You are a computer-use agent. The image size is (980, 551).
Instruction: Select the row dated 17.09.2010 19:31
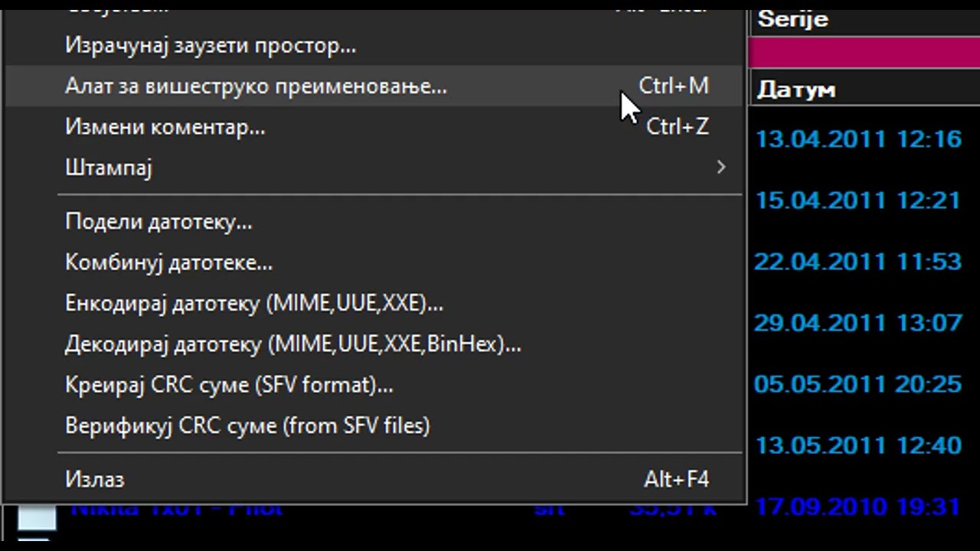coord(858,507)
